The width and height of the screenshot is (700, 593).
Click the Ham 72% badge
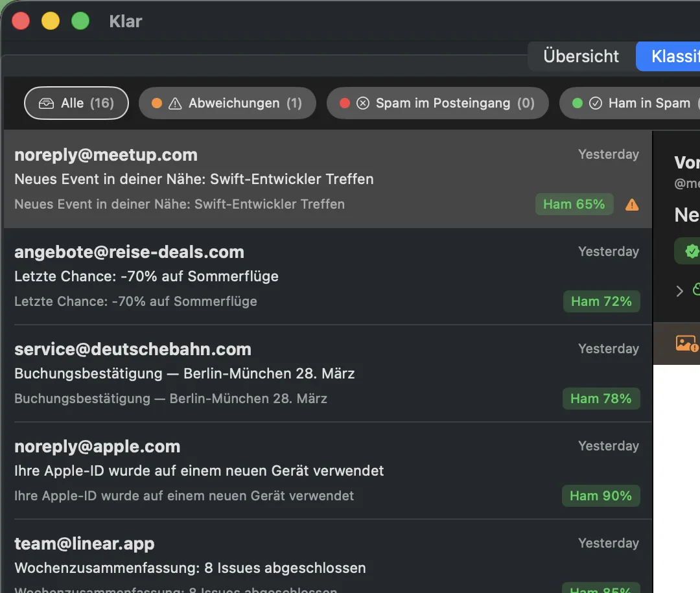[601, 301]
